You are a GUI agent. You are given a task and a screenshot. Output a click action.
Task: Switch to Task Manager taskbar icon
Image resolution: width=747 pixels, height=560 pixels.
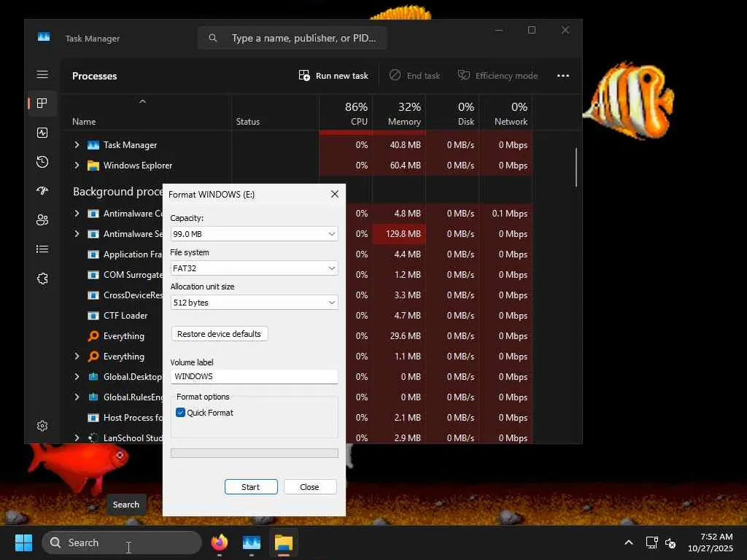click(x=252, y=542)
